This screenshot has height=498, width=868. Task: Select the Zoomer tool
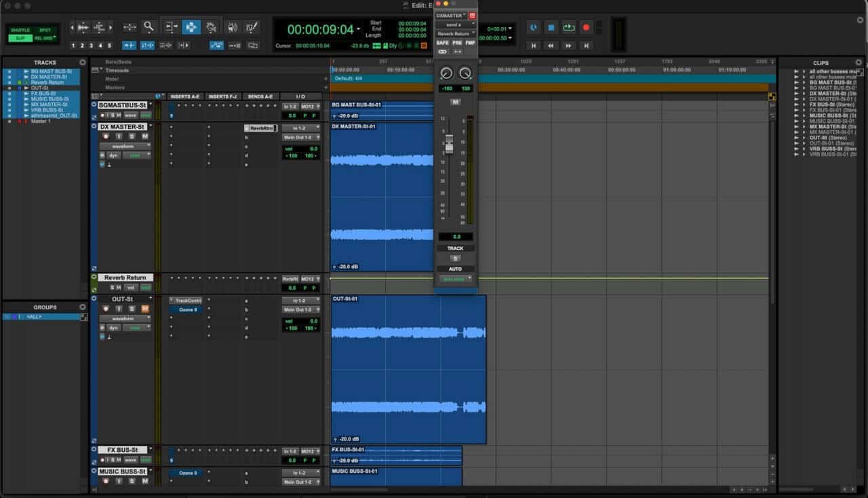[x=149, y=27]
